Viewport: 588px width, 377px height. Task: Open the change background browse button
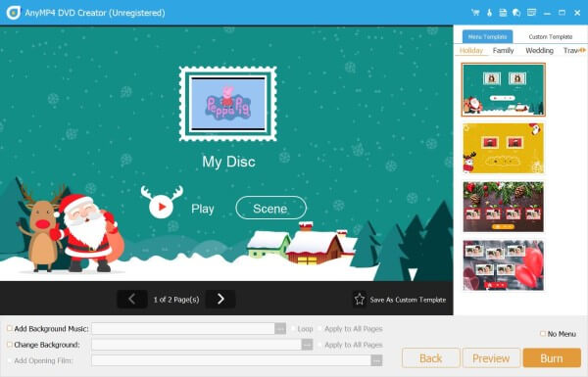coord(307,345)
